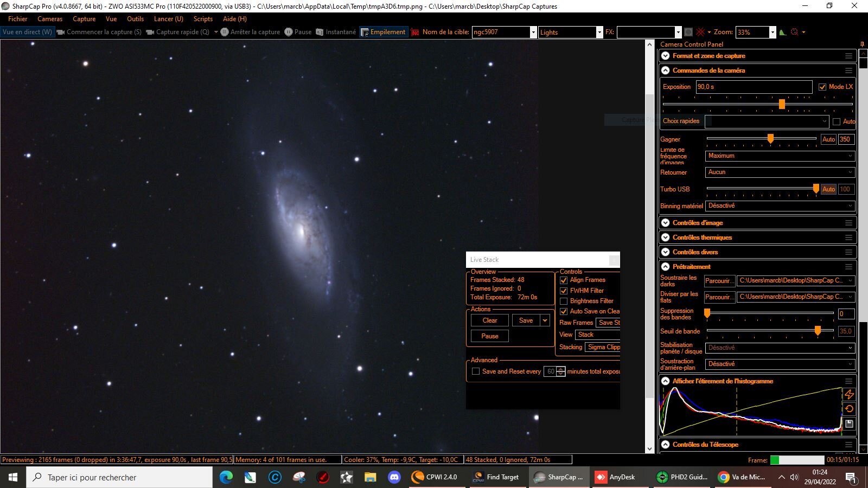Pin the Camera Control Panel
This screenshot has height=488, width=868.
click(862, 44)
